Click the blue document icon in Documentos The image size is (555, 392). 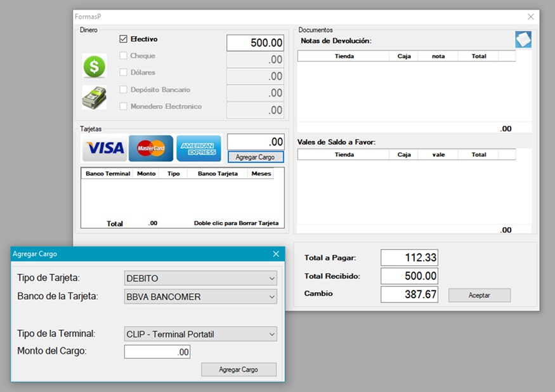pos(523,40)
